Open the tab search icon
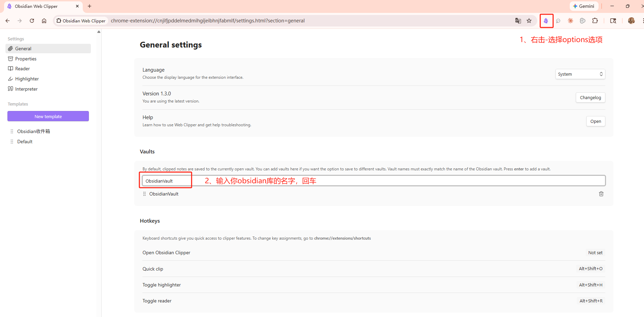Viewport: 644px width, 317px height. [x=613, y=21]
